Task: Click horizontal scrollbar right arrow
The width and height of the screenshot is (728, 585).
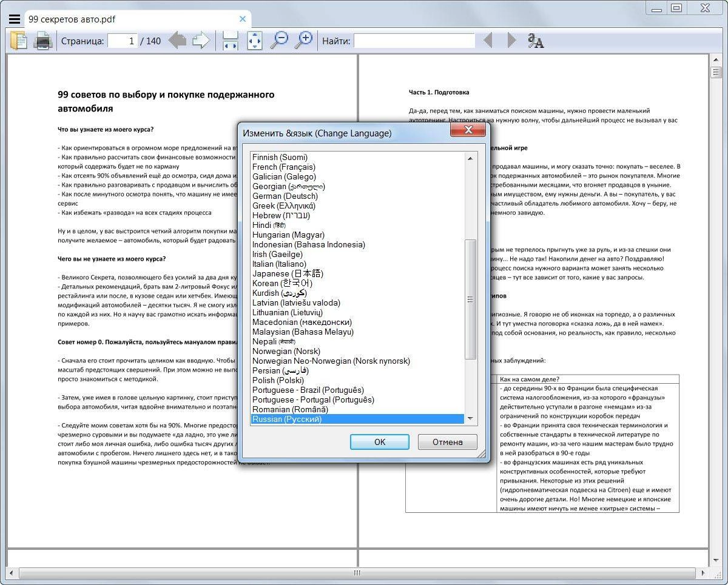Action: 702,573
